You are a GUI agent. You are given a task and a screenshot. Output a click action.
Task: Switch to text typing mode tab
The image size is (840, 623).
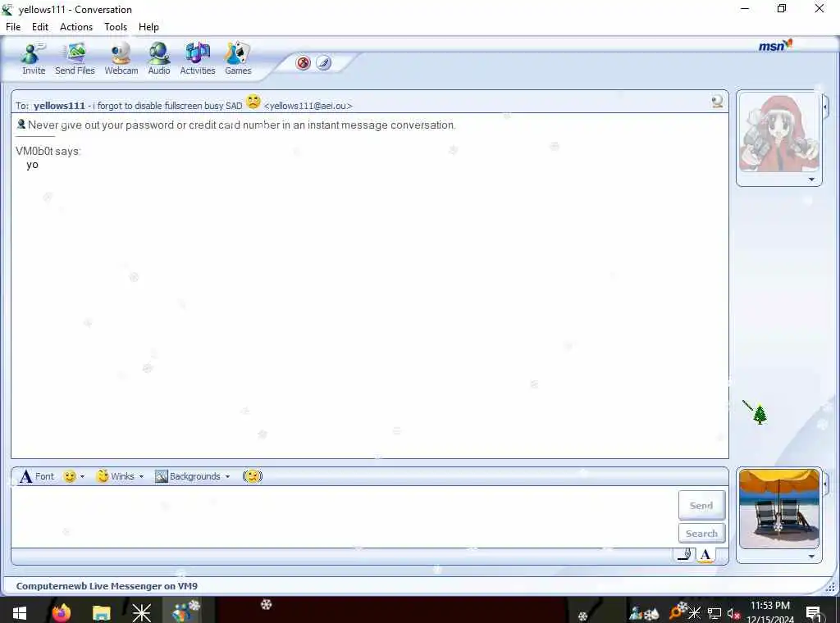click(x=705, y=554)
